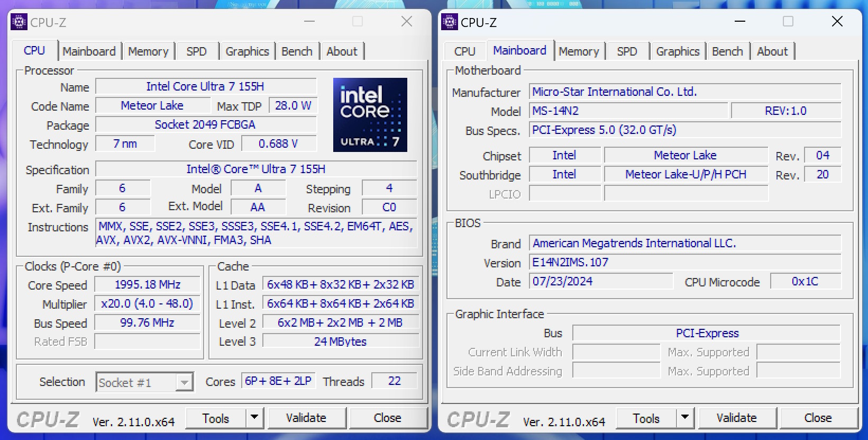Click CPU Microcode value 0x1C

click(806, 281)
